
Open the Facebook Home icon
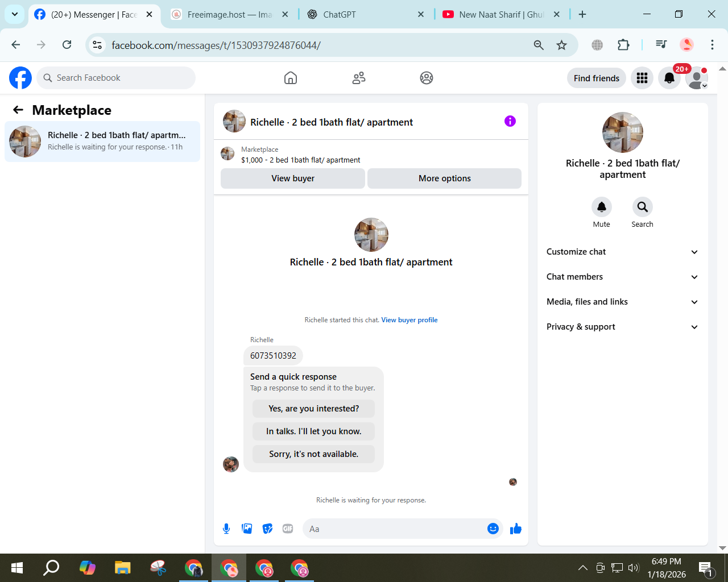pyautogui.click(x=291, y=78)
